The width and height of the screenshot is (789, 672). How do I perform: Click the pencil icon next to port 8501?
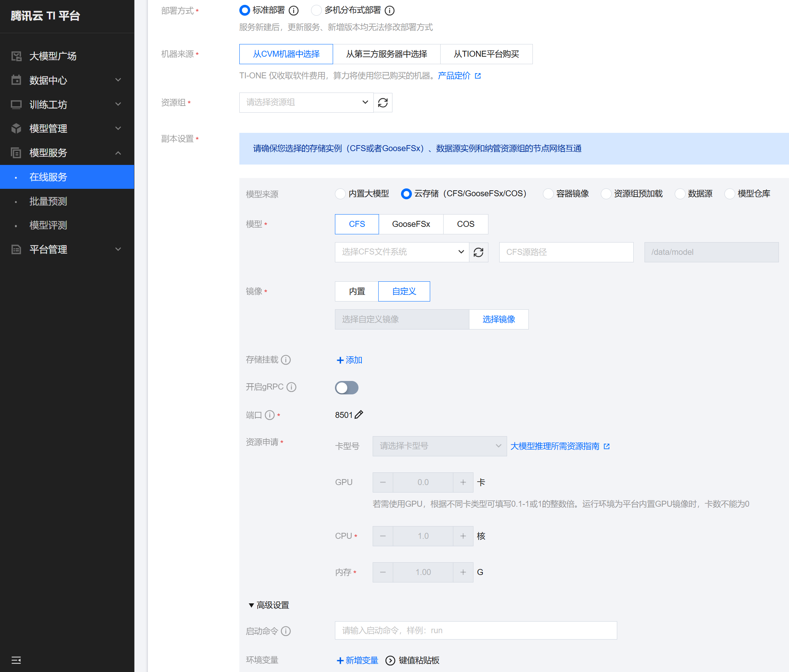[359, 415]
